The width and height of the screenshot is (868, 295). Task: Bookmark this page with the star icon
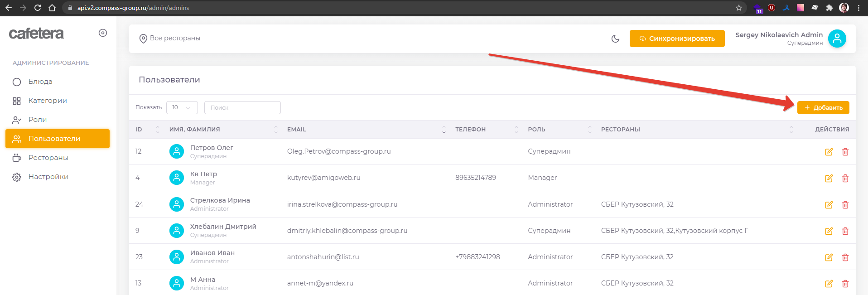point(738,8)
